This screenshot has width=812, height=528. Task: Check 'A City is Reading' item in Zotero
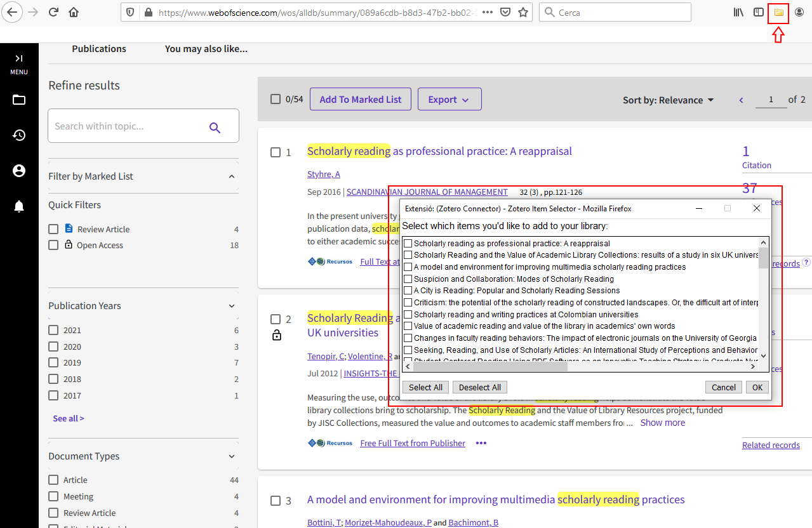408,291
